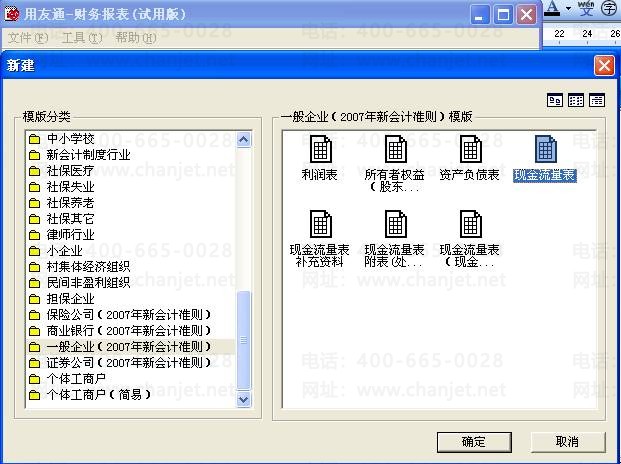Switch to large icon view mode
Image resolution: width=621 pixels, height=464 pixels.
[554, 100]
